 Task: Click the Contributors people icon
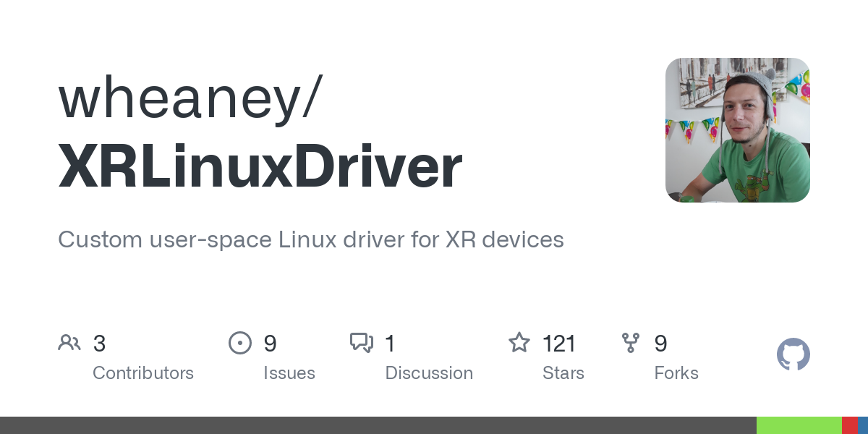69,343
